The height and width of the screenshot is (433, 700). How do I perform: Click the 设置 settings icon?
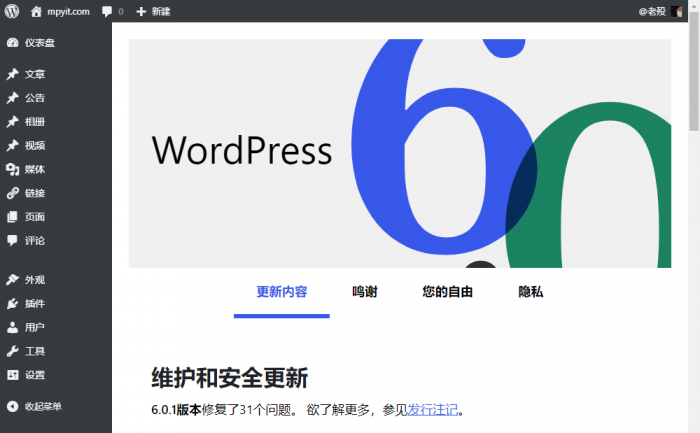coord(12,375)
